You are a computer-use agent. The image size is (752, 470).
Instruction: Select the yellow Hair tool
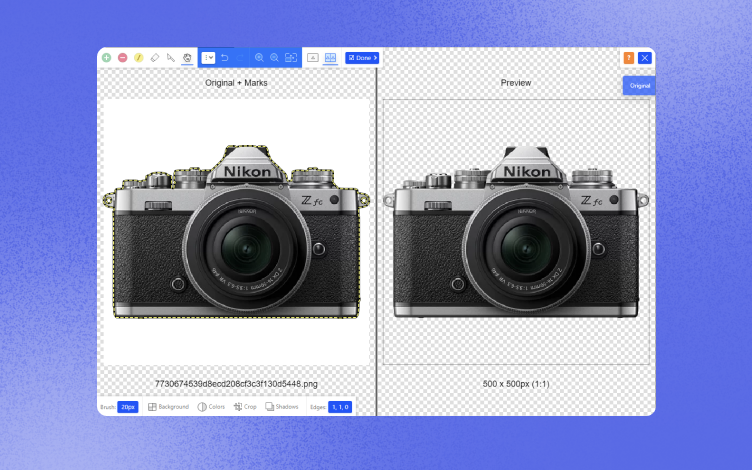tap(139, 58)
